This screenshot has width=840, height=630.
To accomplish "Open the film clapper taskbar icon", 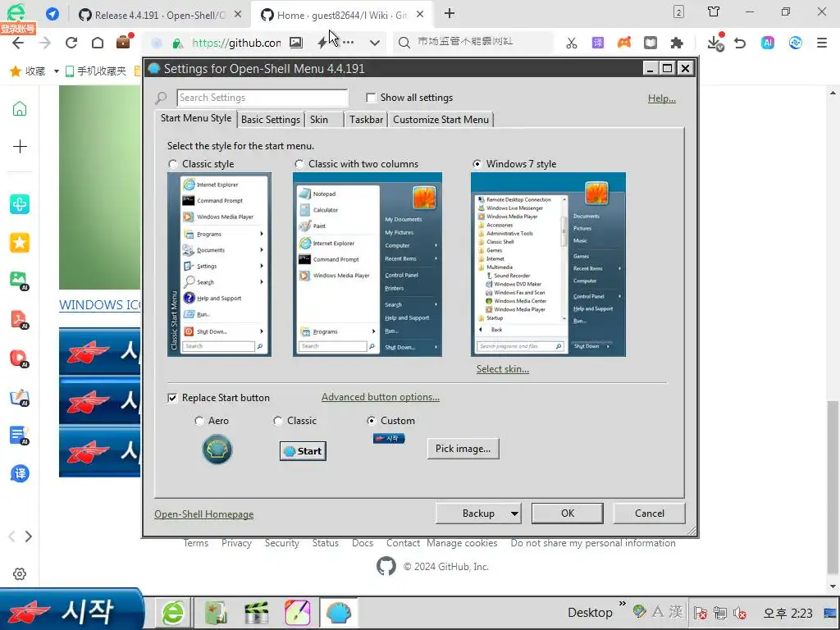I will 257,612.
